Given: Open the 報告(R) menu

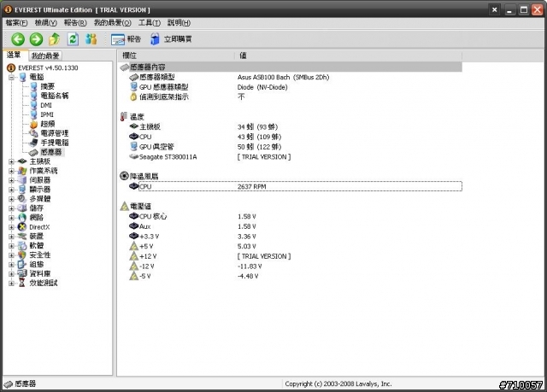Looking at the screenshot, I should [x=75, y=23].
